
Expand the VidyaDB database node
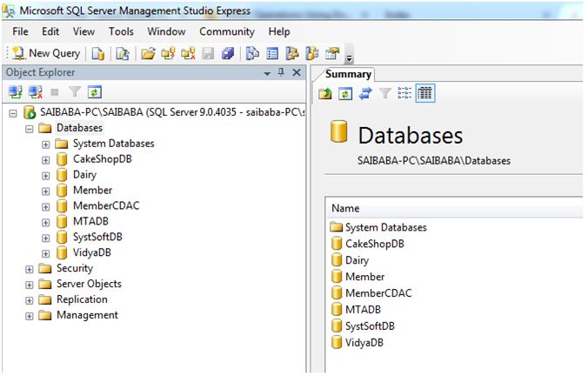(x=46, y=253)
